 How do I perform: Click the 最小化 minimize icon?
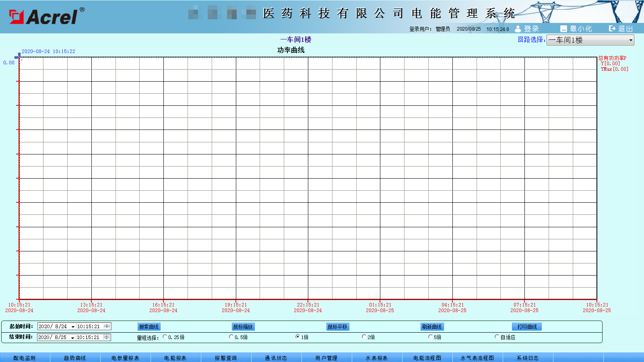point(563,29)
